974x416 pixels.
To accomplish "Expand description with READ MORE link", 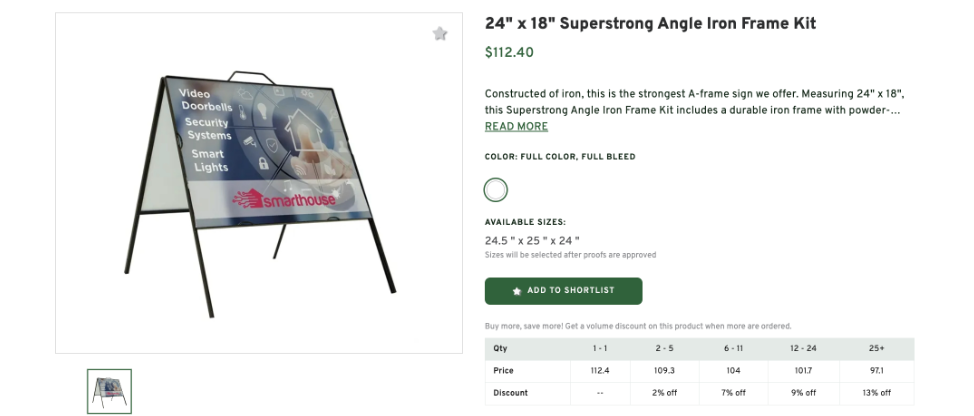I will [x=516, y=127].
